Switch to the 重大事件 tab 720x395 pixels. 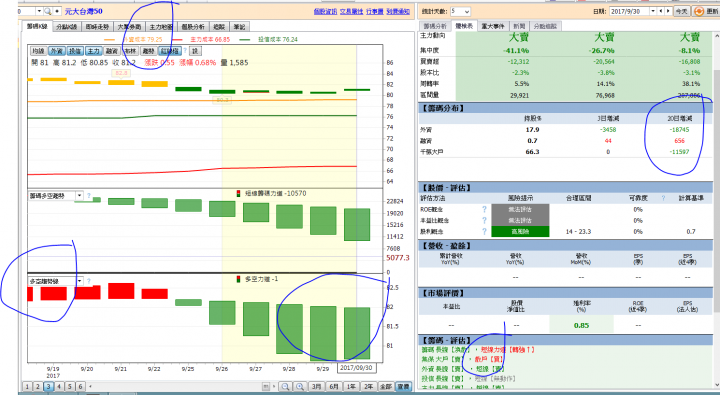(x=493, y=27)
